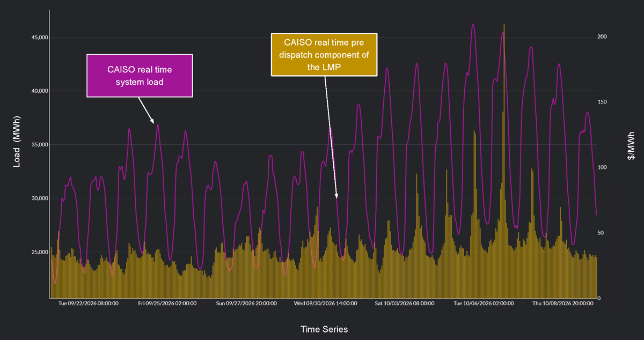Click the tallest yellow LMP bar peak
Viewport: 644px width, 340px height.
[x=504, y=25]
